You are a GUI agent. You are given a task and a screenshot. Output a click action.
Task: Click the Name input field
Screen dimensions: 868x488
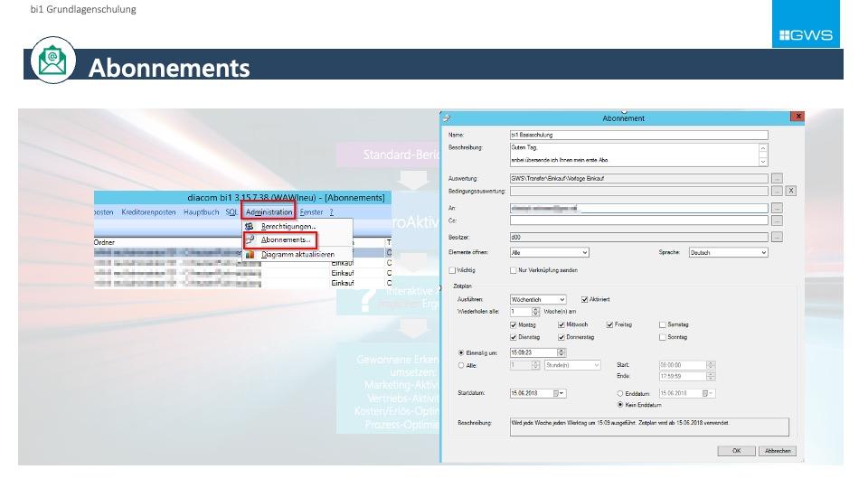(639, 135)
